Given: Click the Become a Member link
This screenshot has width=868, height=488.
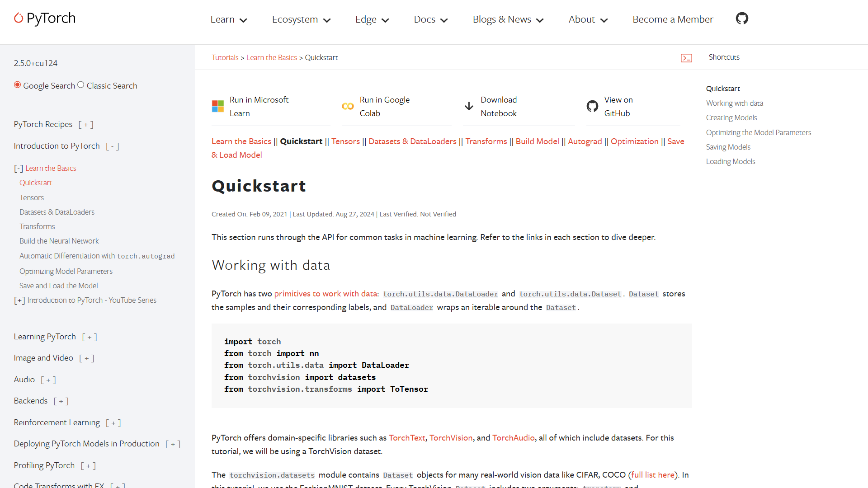Looking at the screenshot, I should (x=672, y=19).
